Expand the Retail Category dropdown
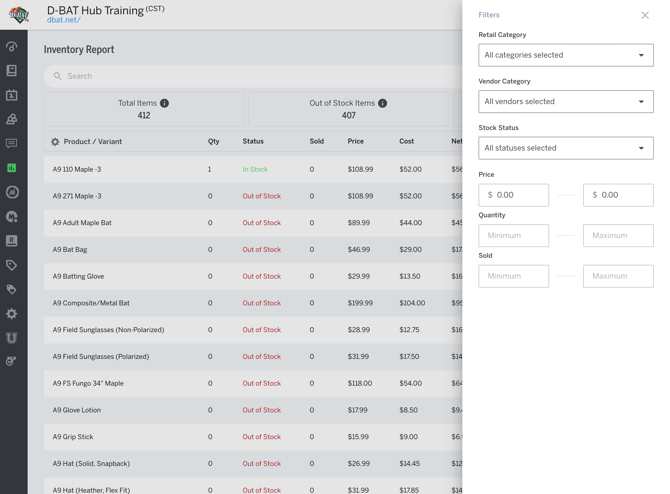Image resolution: width=670 pixels, height=494 pixels. pos(565,55)
